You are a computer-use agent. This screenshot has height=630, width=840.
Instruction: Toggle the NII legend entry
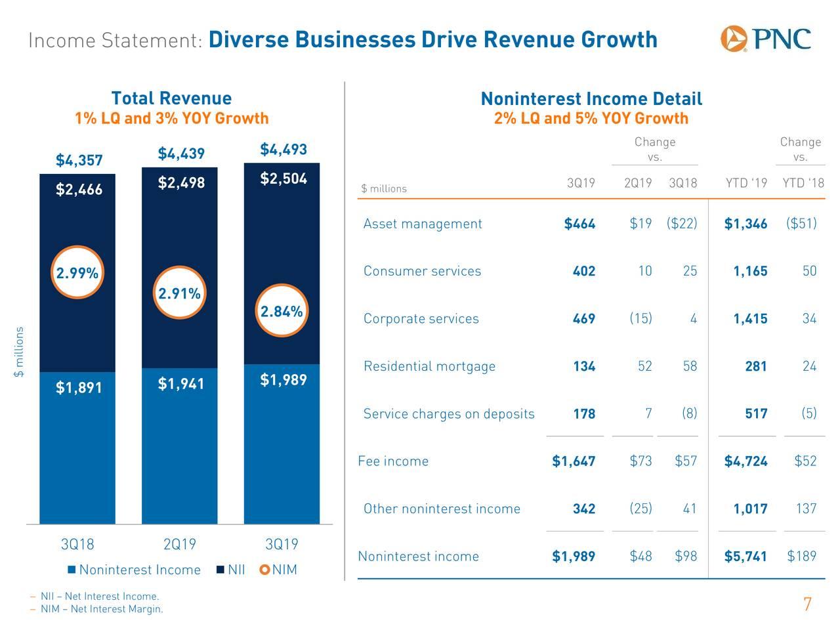233,570
